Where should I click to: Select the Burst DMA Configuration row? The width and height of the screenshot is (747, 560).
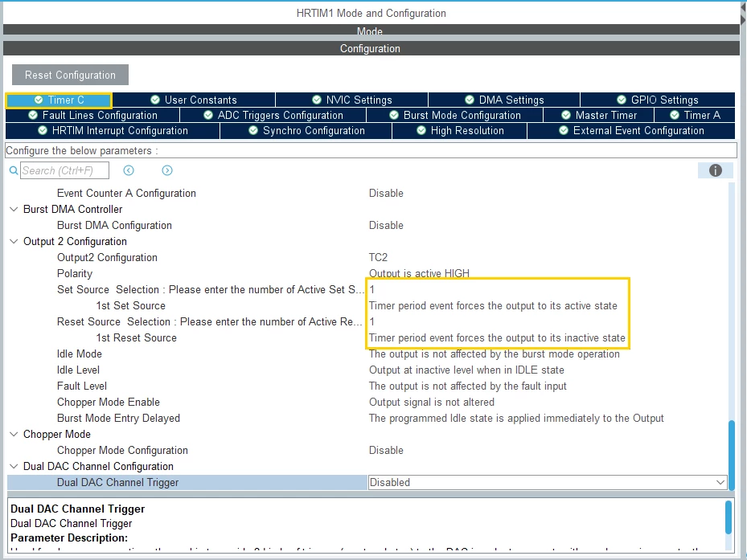click(x=367, y=225)
